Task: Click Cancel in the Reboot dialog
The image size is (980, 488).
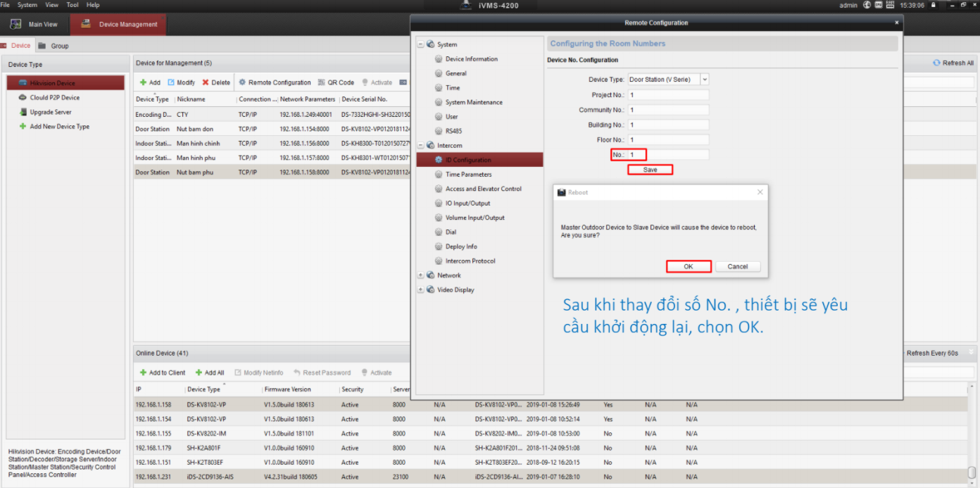Action: click(x=737, y=266)
